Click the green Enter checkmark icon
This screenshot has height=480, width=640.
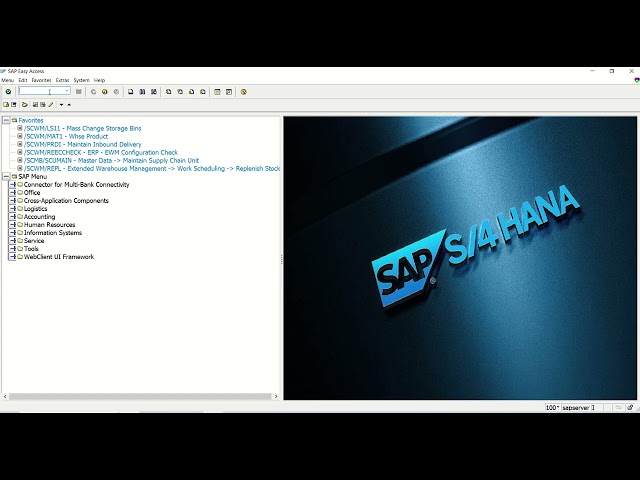pyautogui.click(x=8, y=92)
